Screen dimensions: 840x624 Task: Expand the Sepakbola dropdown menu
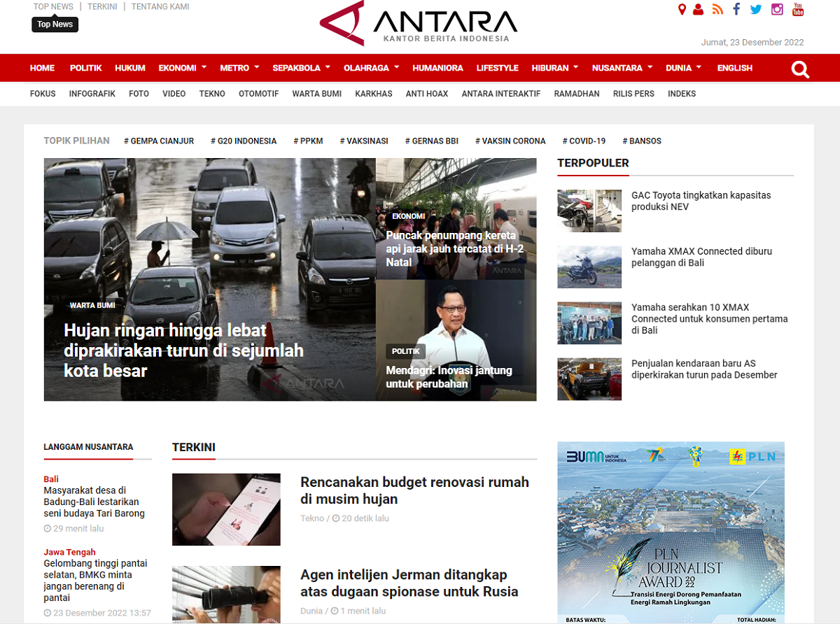(301, 68)
